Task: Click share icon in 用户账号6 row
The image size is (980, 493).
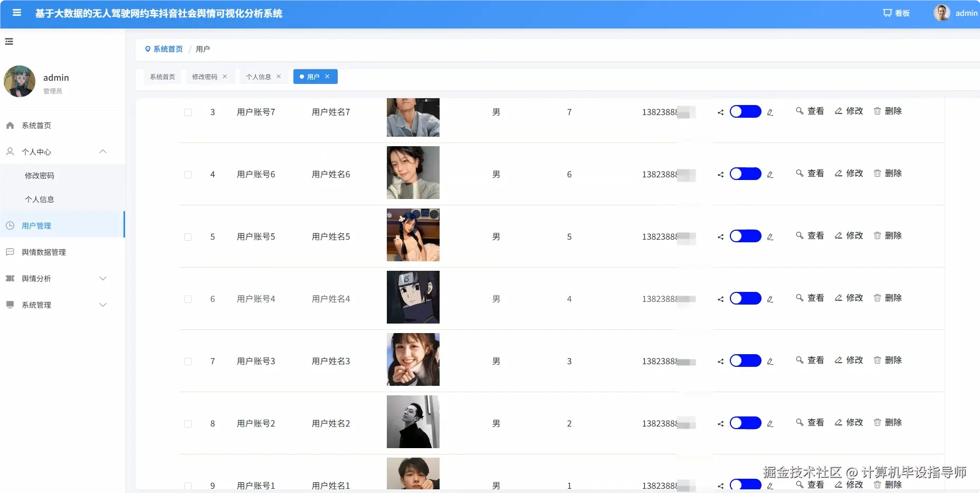Action: 720,175
